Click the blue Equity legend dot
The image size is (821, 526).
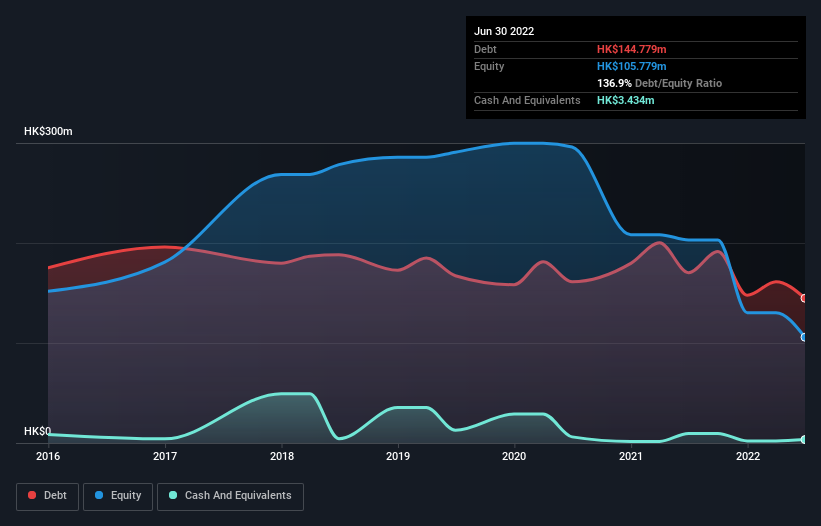click(x=99, y=495)
